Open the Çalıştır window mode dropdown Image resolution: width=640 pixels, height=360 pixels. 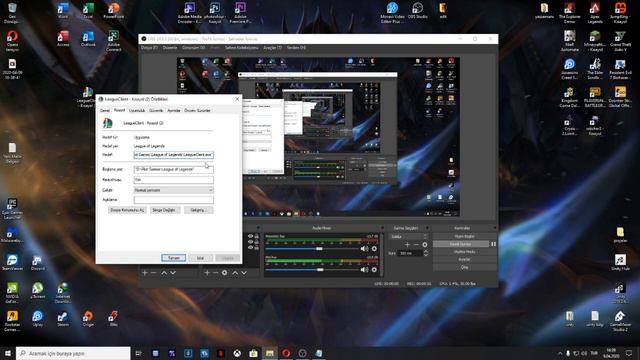coord(173,190)
